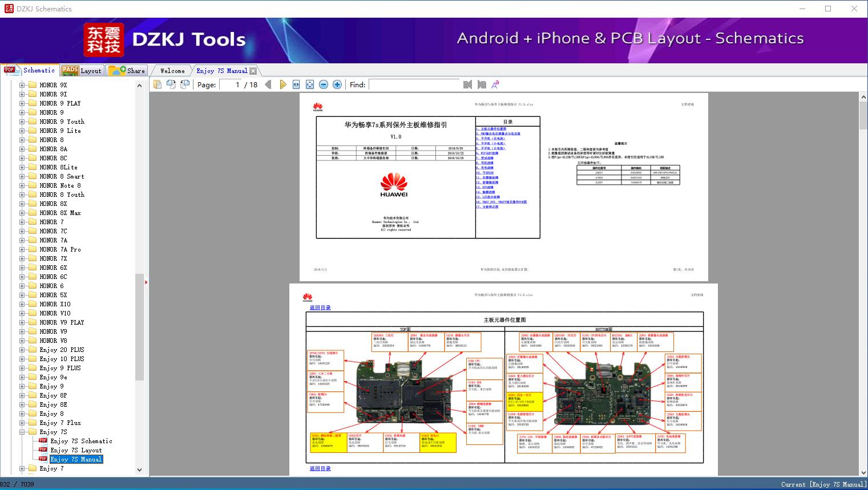868x490 pixels.
Task: Collapse the Enjoy 7S node
Action: (22, 432)
